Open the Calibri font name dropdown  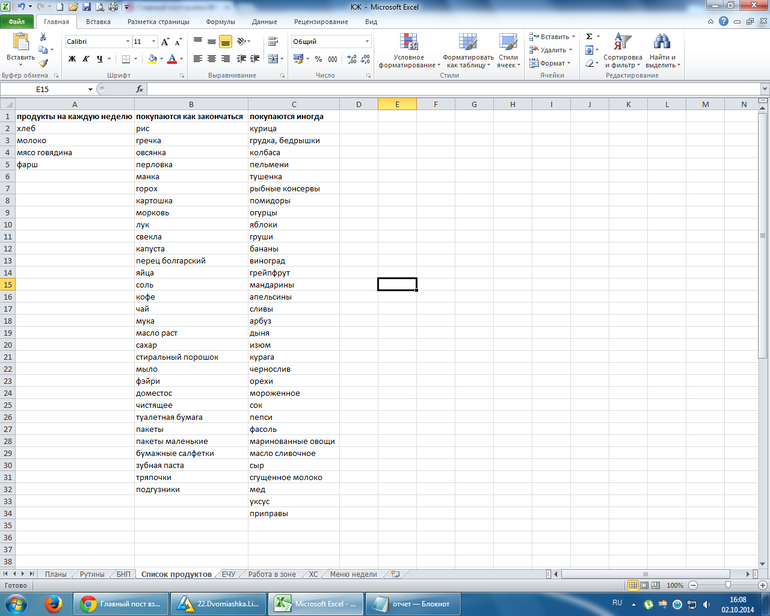127,41
